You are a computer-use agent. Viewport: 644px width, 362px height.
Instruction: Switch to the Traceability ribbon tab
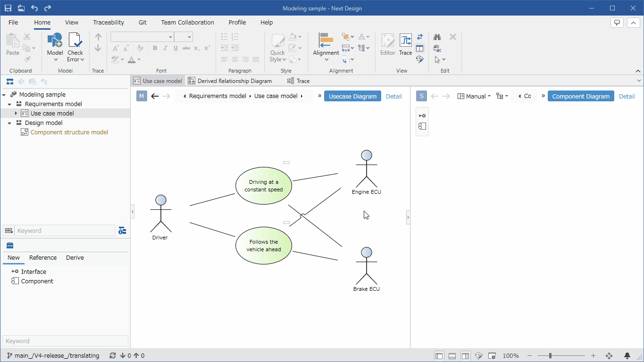coord(109,22)
